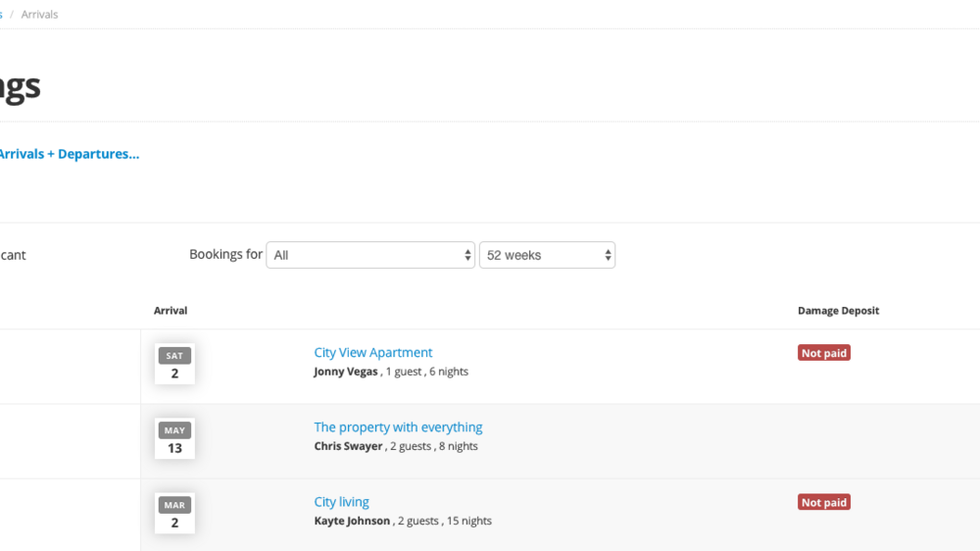Open The property with everything link

[x=398, y=427]
